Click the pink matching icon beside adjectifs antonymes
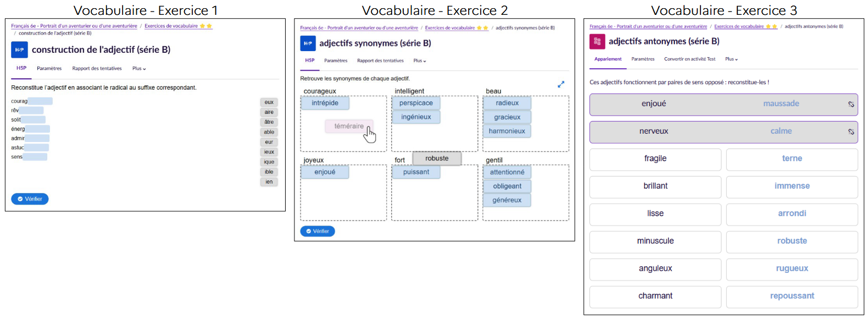Image resolution: width=868 pixels, height=318 pixels. click(x=597, y=41)
